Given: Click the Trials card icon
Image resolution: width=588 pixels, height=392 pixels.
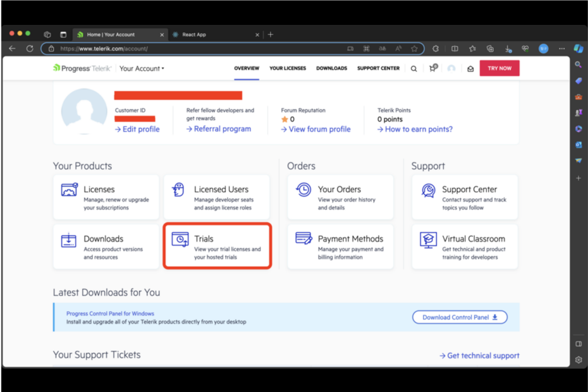Looking at the screenshot, I should [x=180, y=240].
